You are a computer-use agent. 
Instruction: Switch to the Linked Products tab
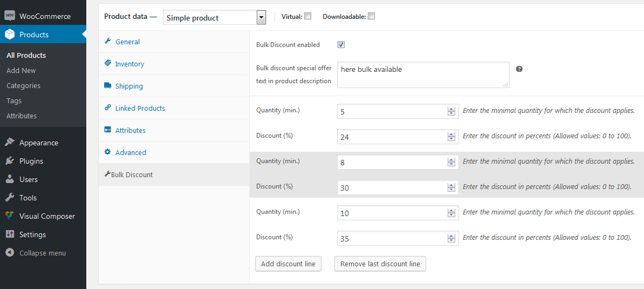[x=140, y=108]
